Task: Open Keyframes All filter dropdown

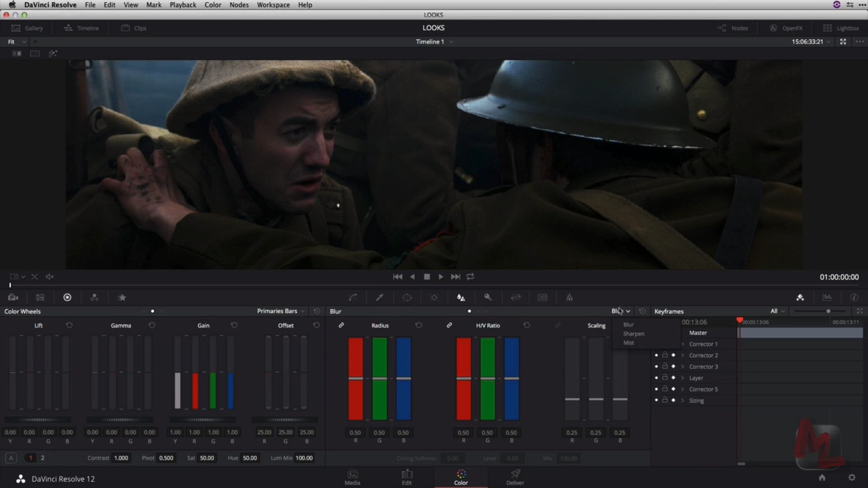Action: [x=778, y=311]
